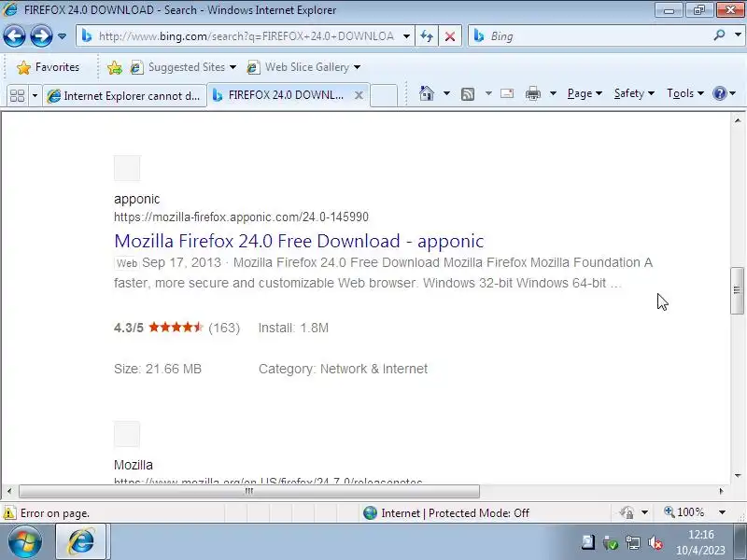Image resolution: width=747 pixels, height=560 pixels.
Task: Open the Tools menu
Action: 685,93
